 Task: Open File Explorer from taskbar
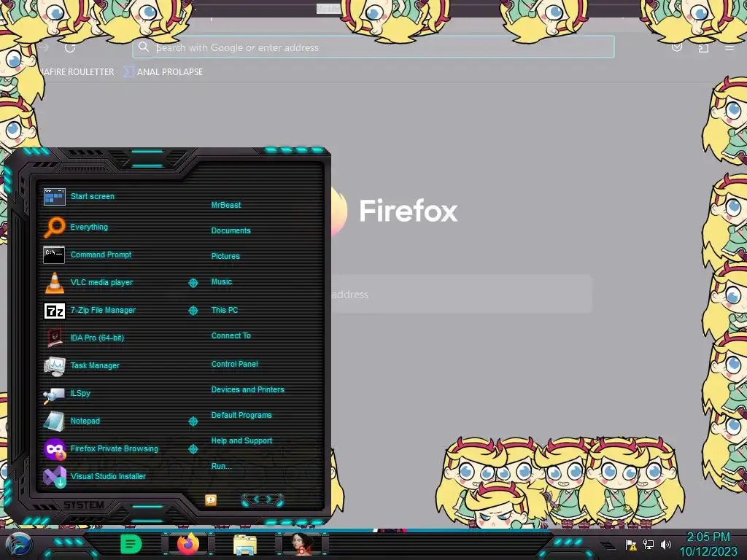(x=245, y=545)
